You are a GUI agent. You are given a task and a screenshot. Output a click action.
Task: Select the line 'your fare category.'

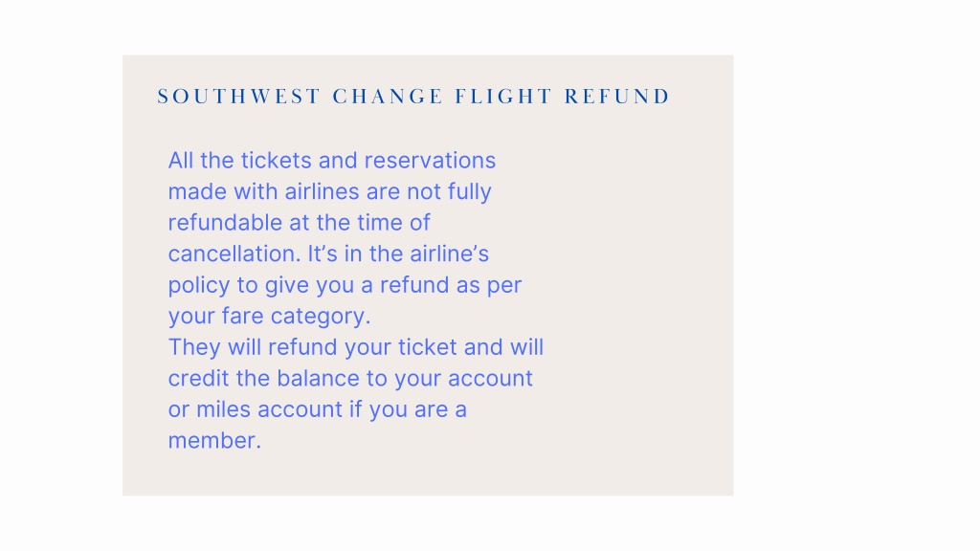point(269,317)
